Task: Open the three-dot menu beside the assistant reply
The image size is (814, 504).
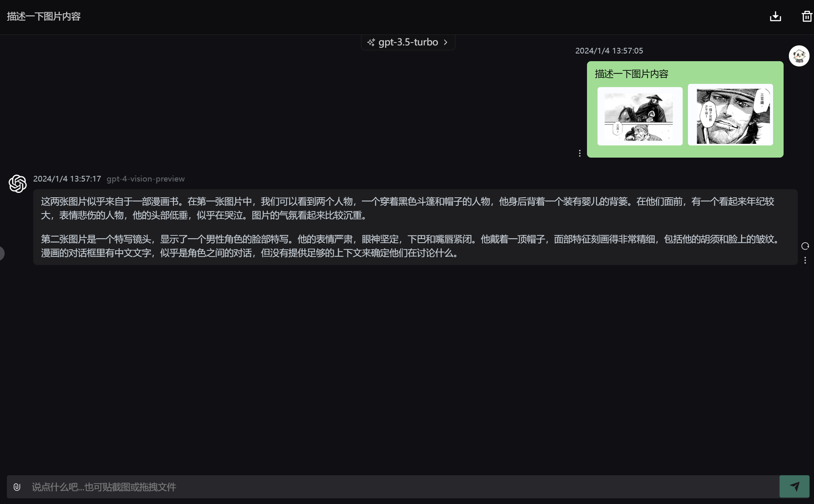Action: click(x=805, y=261)
